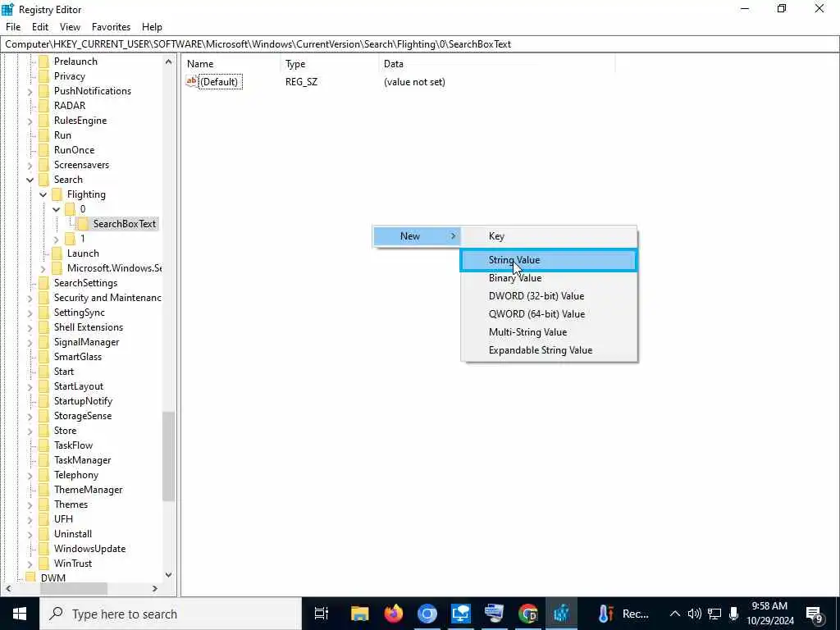Click the taskbar clock and date

point(769,614)
